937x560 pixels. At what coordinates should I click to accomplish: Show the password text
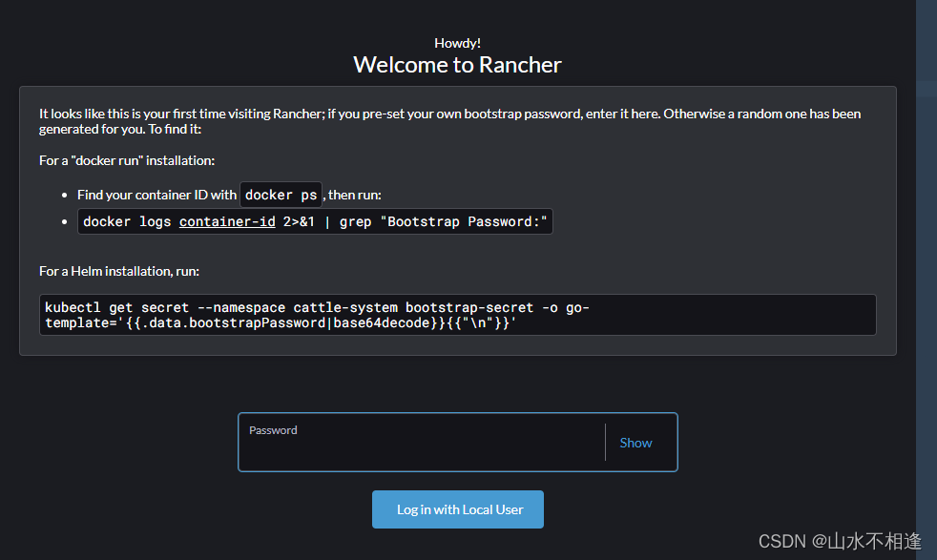(635, 443)
